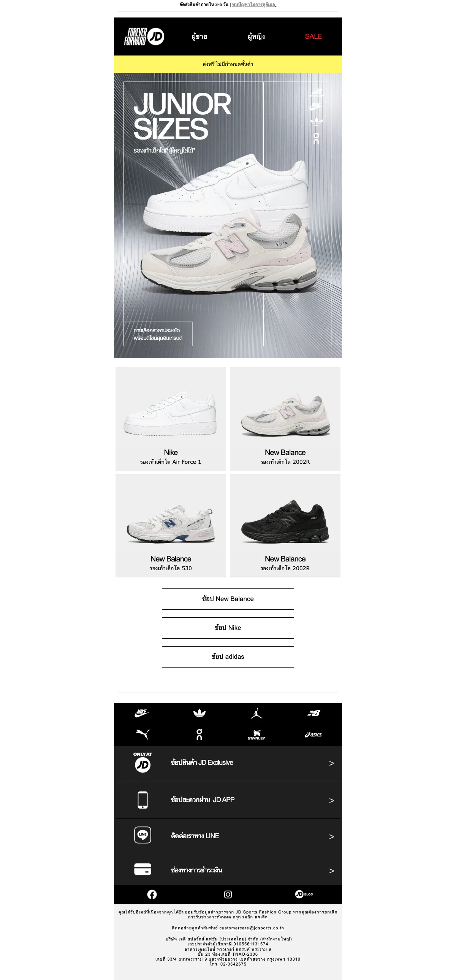Open the New Balance logo in footer
Image resolution: width=456 pixels, height=980 pixels.
pyautogui.click(x=314, y=713)
